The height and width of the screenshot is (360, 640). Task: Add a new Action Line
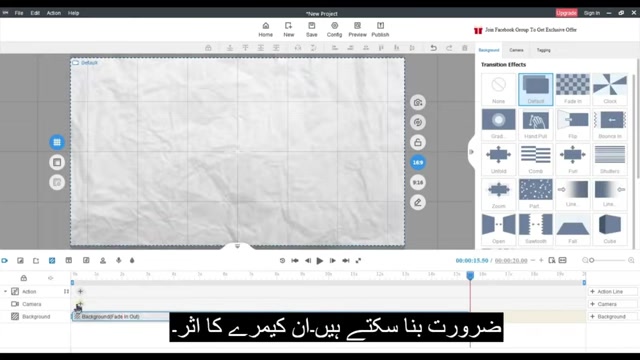612,291
